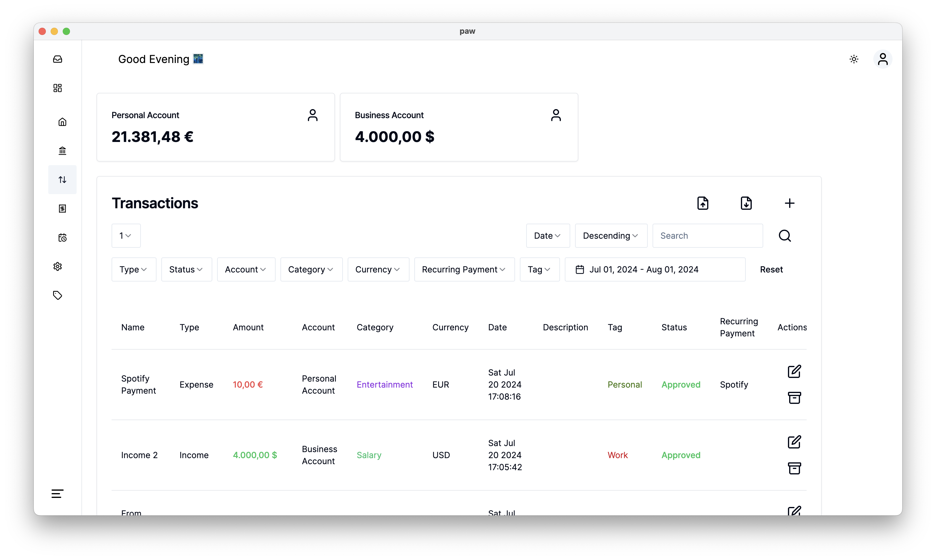Click the Approved status in Income 2 row

[681, 455]
